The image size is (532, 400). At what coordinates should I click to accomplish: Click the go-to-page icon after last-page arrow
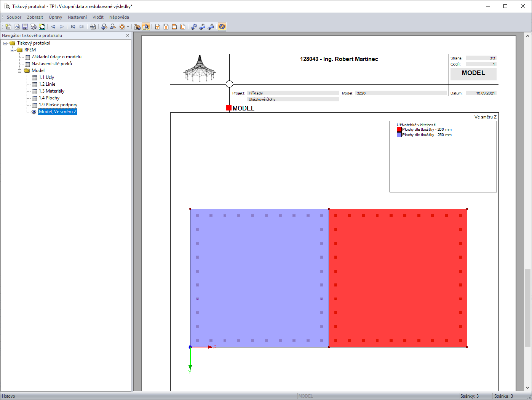click(x=93, y=27)
